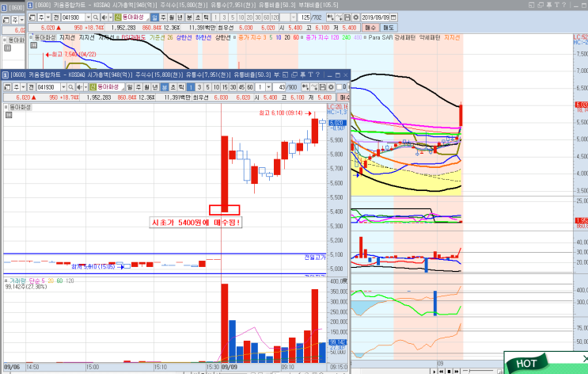Click the 전 button in front window toolbar
This screenshot has height=374, width=588.
click(31, 87)
